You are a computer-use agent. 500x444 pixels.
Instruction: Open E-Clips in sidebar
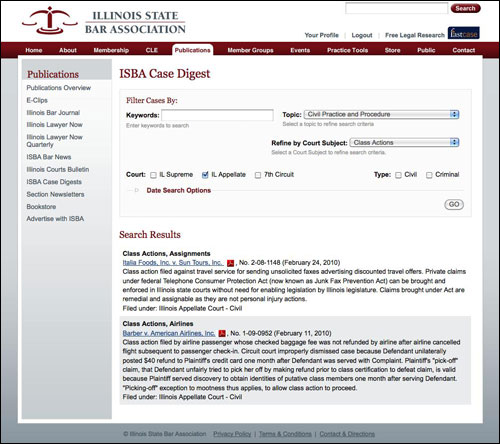[x=37, y=100]
